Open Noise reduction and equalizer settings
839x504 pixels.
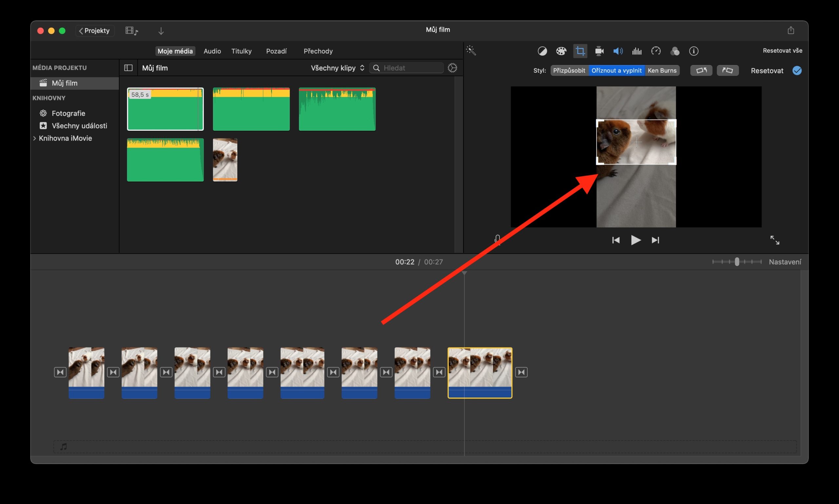click(x=636, y=51)
